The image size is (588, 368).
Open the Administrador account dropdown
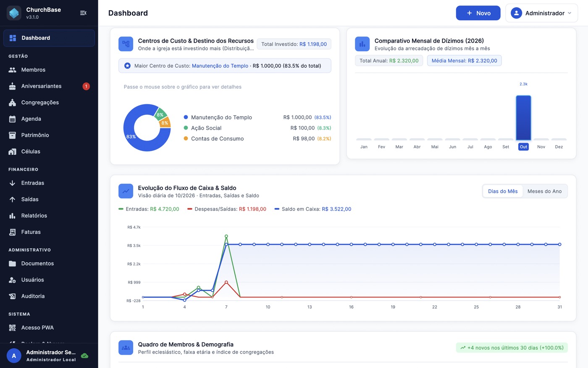click(541, 13)
